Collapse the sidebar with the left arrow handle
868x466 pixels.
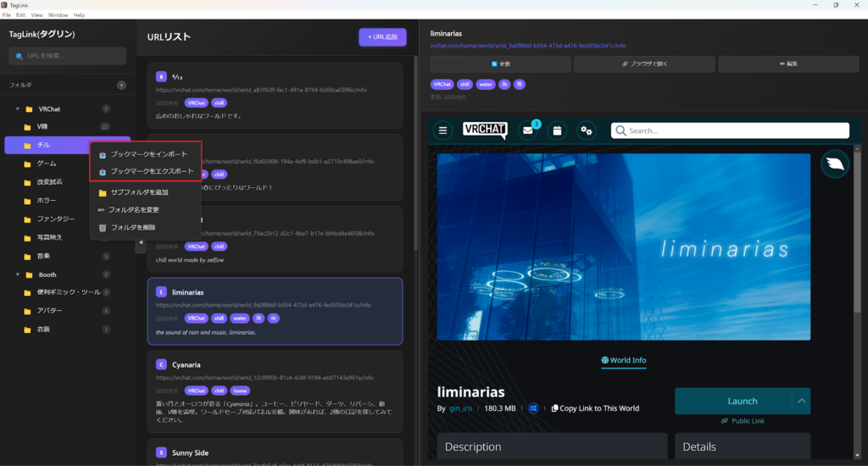tap(141, 242)
